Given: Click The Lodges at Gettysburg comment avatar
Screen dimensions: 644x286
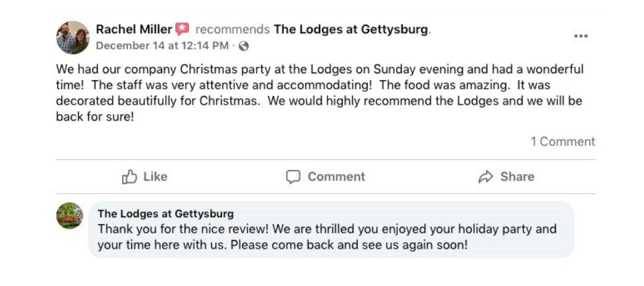Looking at the screenshot, I should click(x=70, y=216).
